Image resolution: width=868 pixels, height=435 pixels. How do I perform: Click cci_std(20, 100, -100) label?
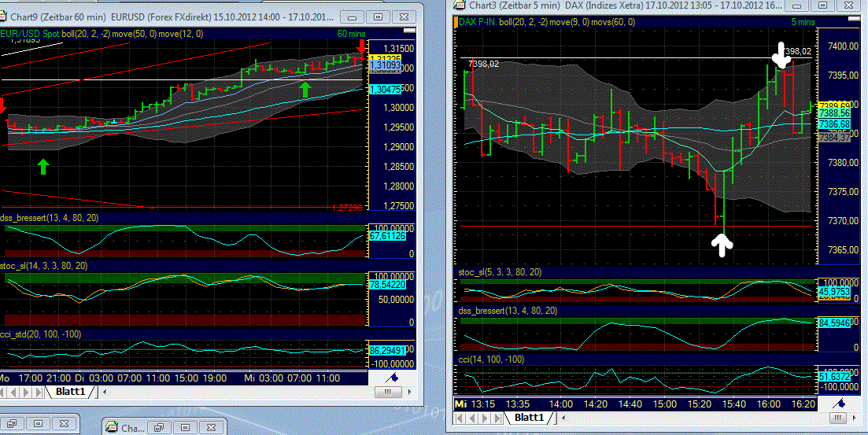click(x=40, y=334)
